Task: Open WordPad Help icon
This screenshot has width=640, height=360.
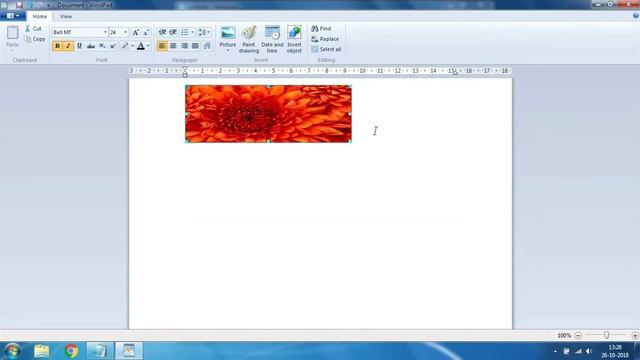Action: click(x=635, y=16)
